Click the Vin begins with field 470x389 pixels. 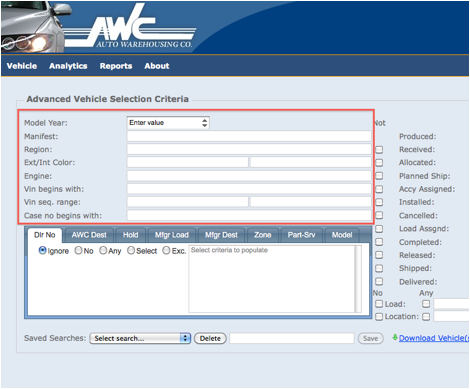[249, 189]
